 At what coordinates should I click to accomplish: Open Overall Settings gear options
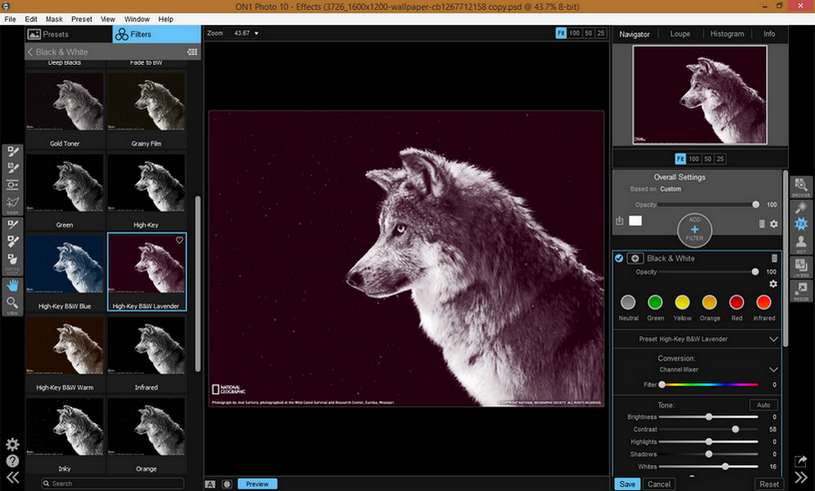(774, 224)
